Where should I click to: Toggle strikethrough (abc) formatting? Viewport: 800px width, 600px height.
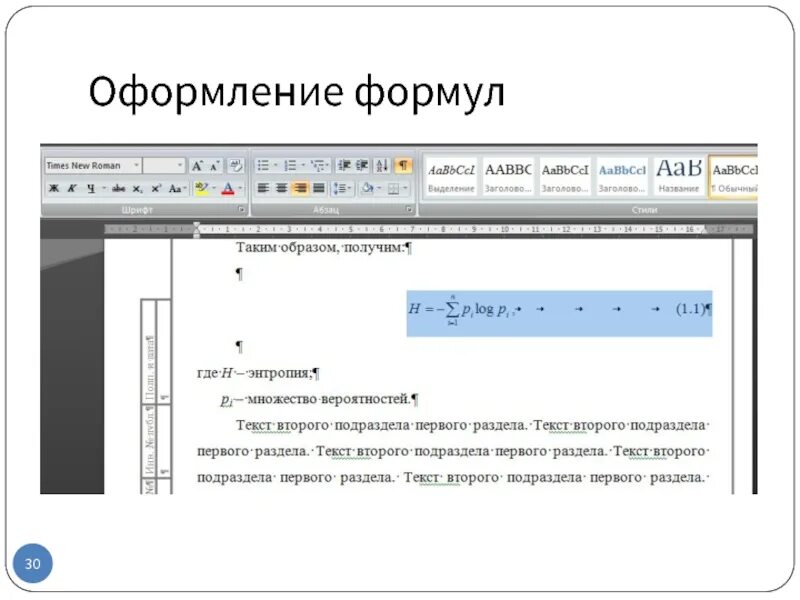pos(118,189)
